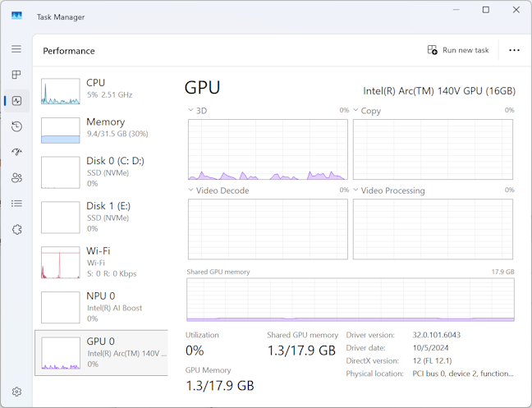This screenshot has width=532, height=408.
Task: Click the GPU 0 mini graph thumbnail
Action: (61, 353)
